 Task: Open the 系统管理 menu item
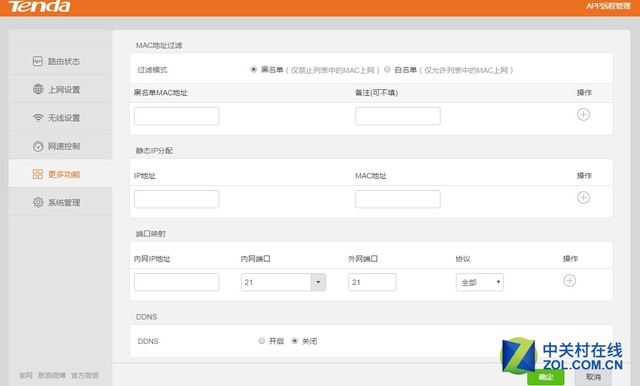click(60, 202)
